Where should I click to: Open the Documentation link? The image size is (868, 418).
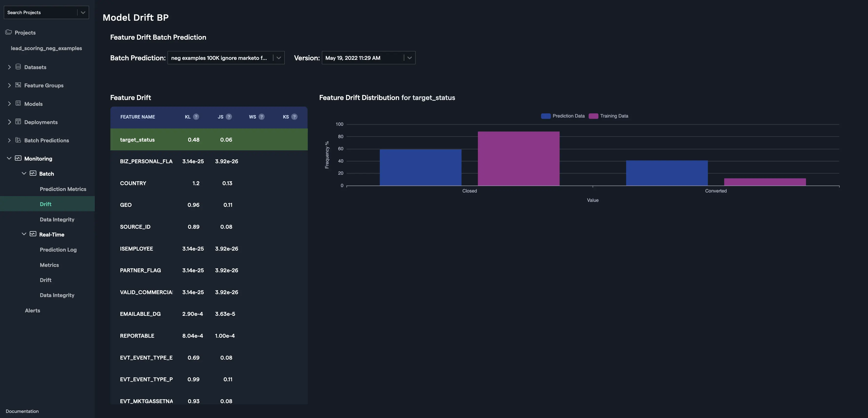coord(22,411)
